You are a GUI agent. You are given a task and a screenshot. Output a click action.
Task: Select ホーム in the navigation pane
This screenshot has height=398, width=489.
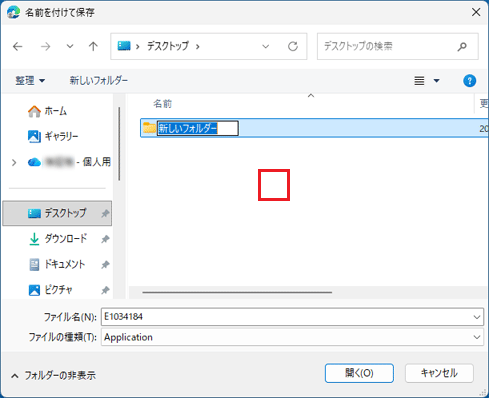pos(48,111)
